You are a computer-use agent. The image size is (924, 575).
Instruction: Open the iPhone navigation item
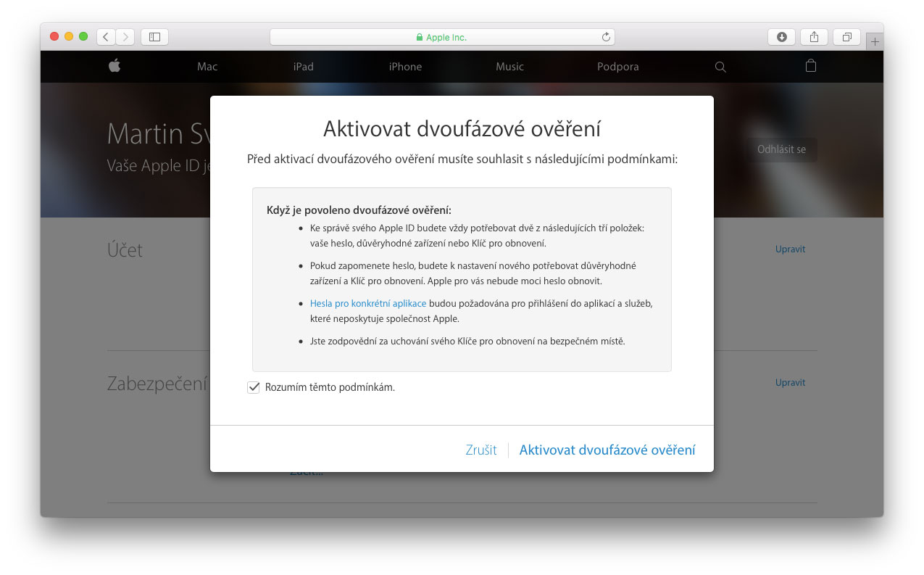[405, 67]
